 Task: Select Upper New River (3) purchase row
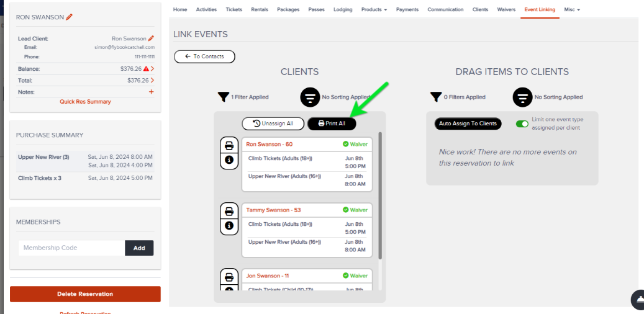tap(85, 161)
